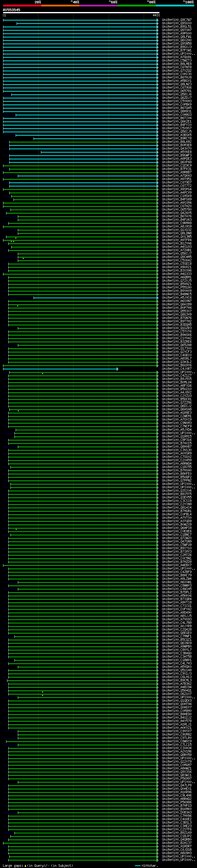Click the UniRef100_A3BSK5 entry
The height and width of the screenshot is (868, 197).
(177, 135)
